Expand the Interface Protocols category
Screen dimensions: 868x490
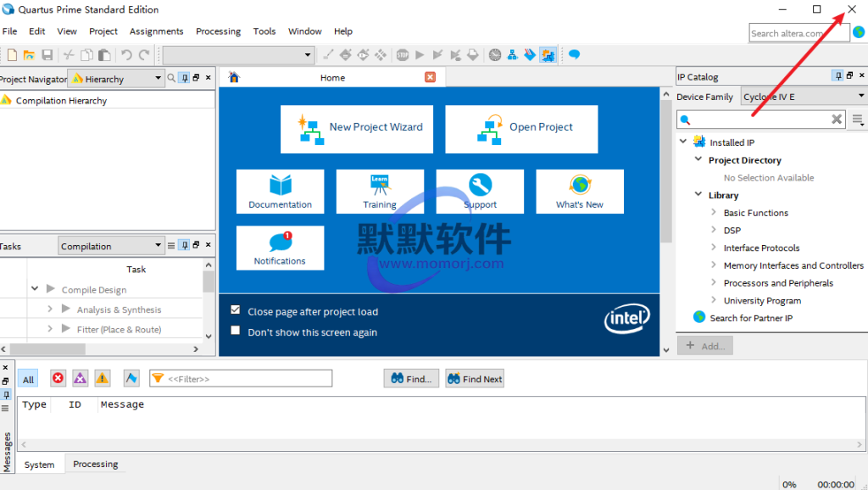(714, 247)
